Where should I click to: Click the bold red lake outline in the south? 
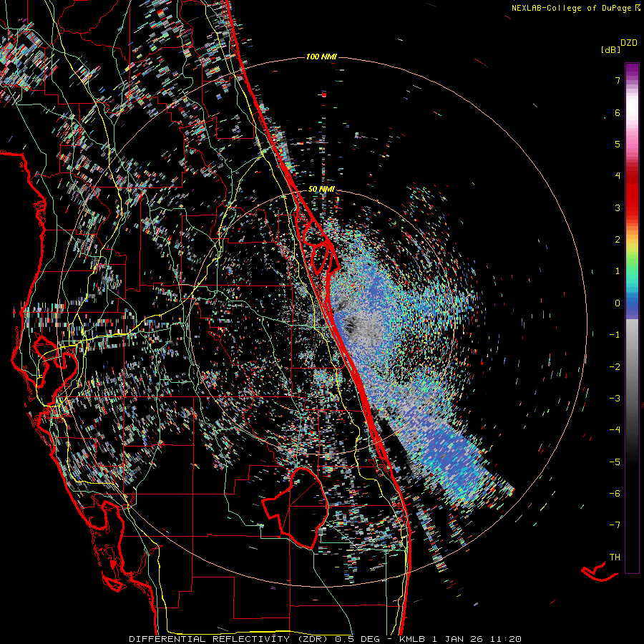pyautogui.click(x=296, y=509)
